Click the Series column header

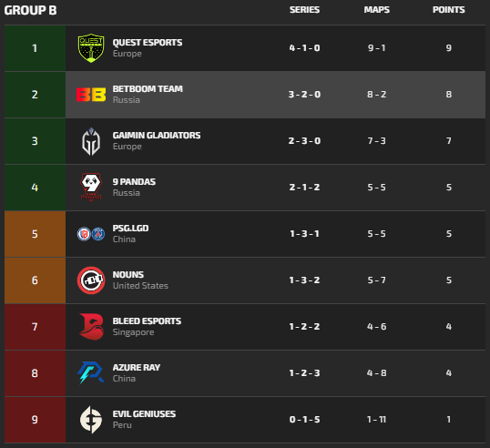(304, 10)
